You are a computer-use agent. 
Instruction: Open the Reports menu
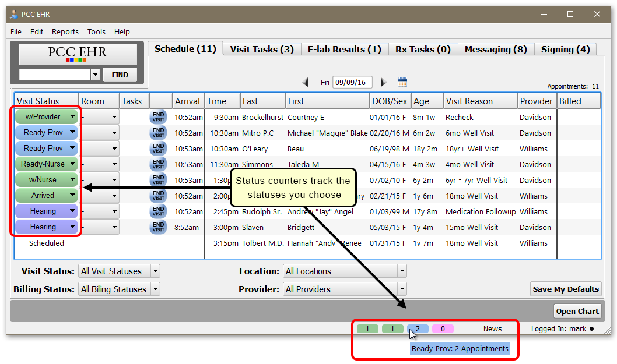(65, 32)
